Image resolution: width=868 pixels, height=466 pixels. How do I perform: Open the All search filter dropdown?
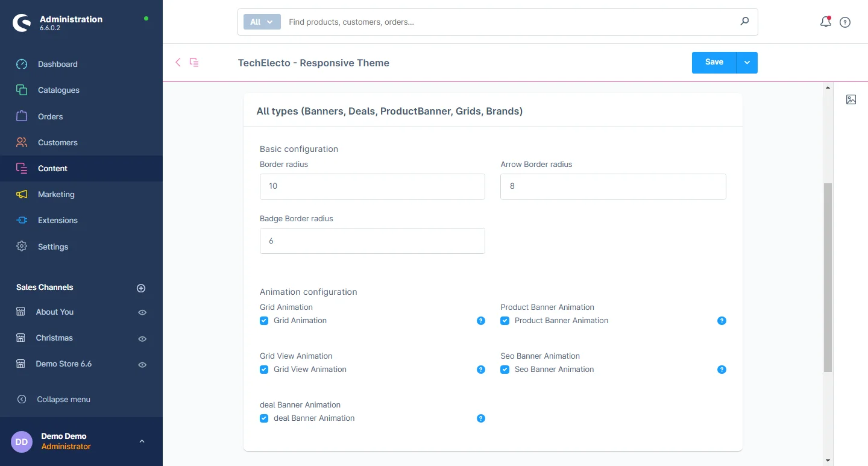tap(262, 22)
